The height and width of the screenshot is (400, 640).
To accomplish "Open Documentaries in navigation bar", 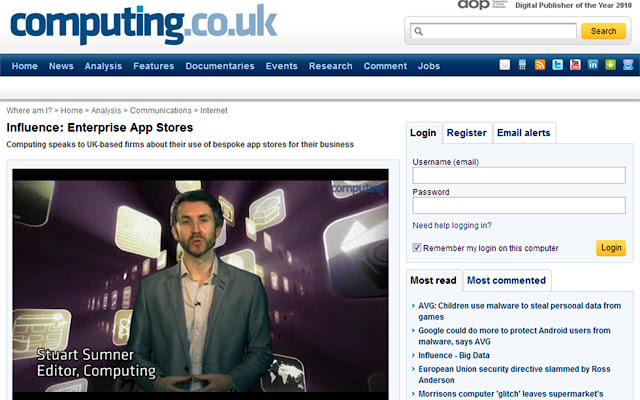I will [220, 66].
